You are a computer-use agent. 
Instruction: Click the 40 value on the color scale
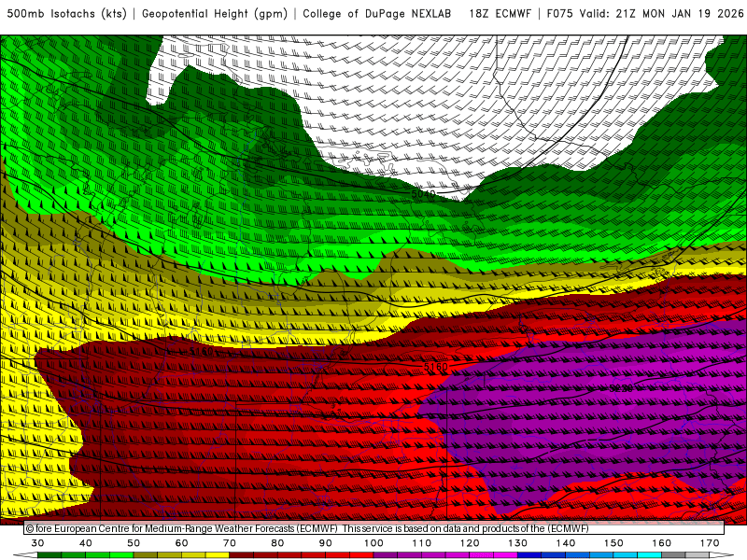(x=86, y=543)
